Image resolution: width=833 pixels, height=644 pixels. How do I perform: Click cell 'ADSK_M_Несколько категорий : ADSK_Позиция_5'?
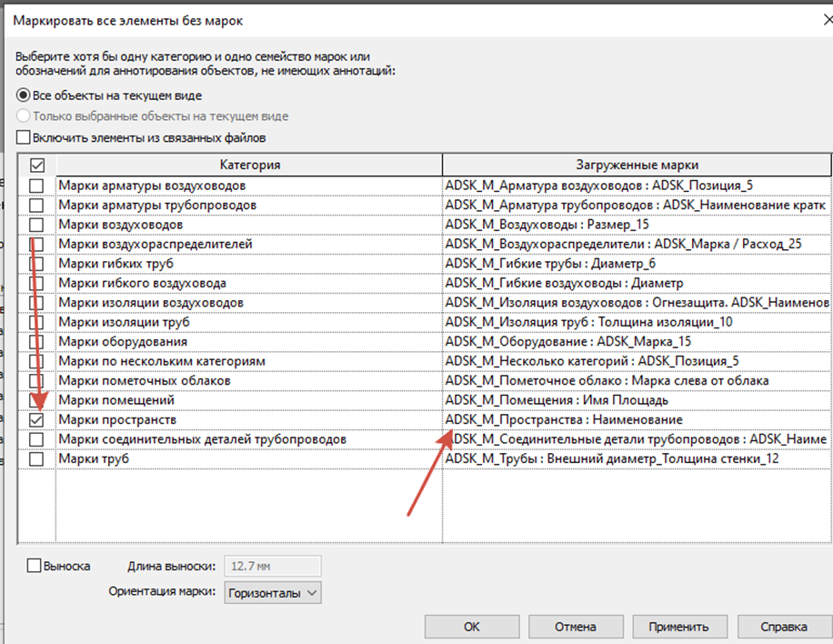pyautogui.click(x=637, y=361)
